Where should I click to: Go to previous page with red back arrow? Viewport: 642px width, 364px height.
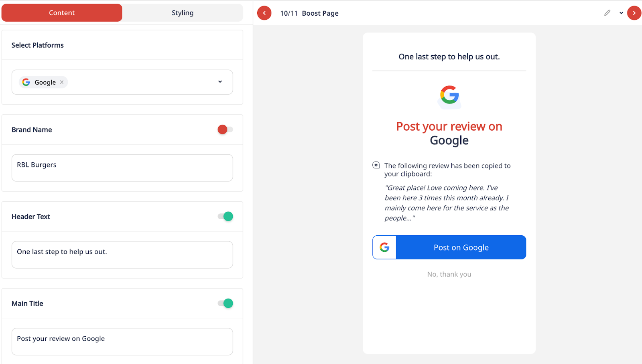[264, 13]
